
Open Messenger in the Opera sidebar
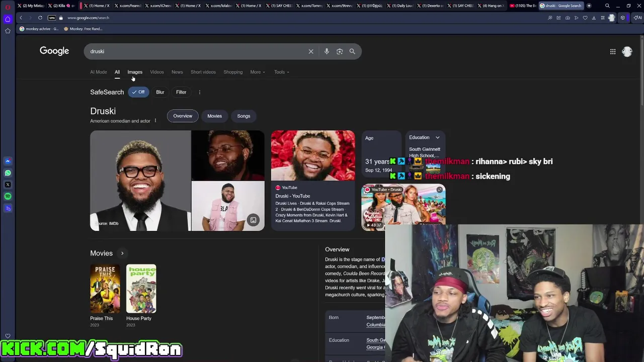8,161
